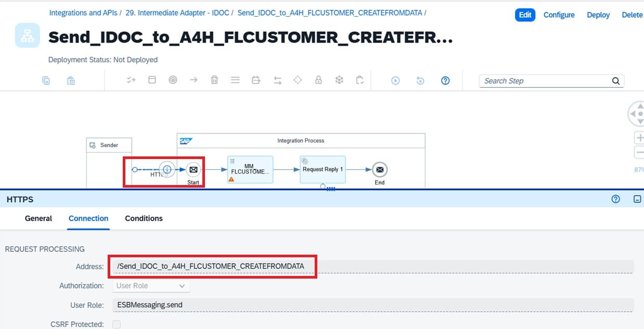Image resolution: width=644 pixels, height=329 pixels.
Task: Click the Edit button
Action: click(x=525, y=15)
